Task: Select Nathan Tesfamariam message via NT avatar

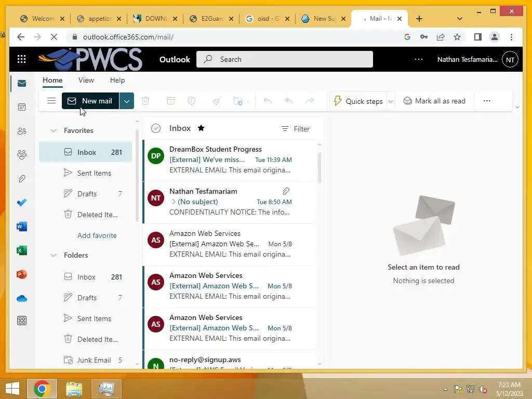Action: click(x=156, y=198)
